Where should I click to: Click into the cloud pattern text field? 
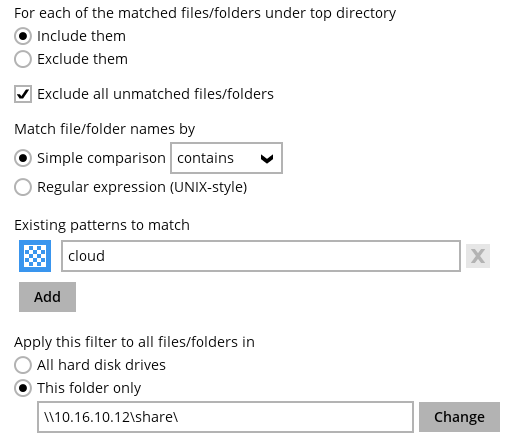pyautogui.click(x=261, y=256)
